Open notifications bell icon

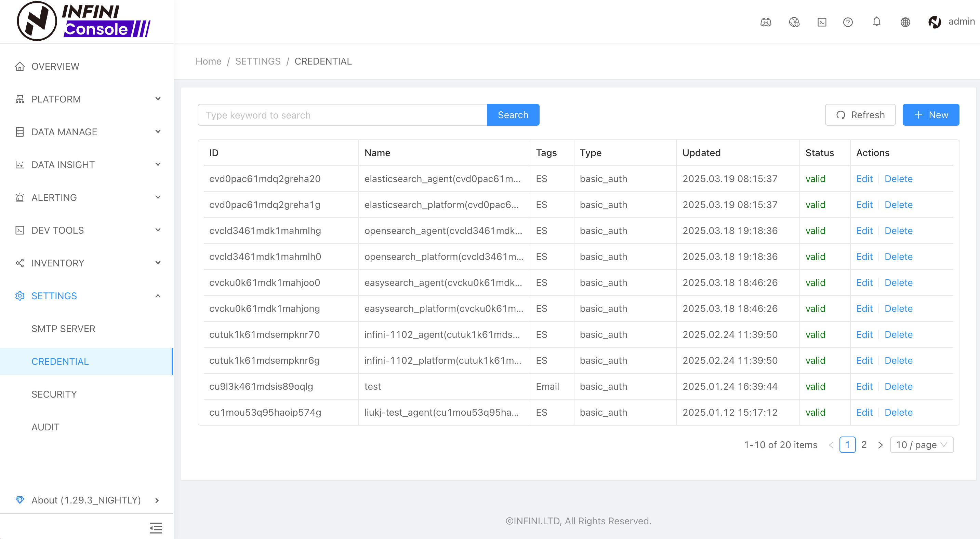tap(876, 22)
